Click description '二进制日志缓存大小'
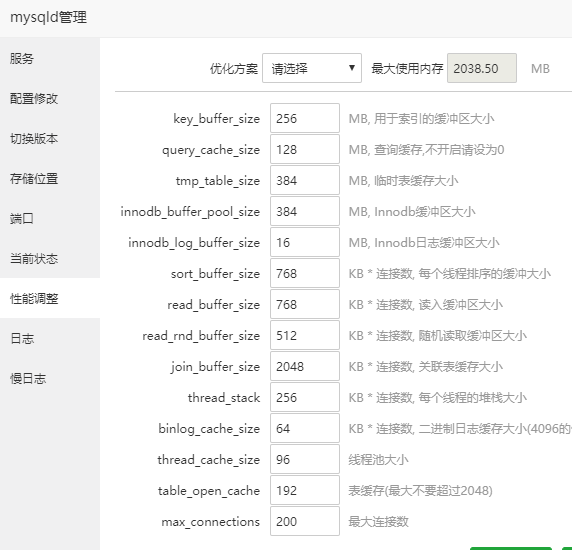Screen dimensions: 572x550 pos(472,429)
